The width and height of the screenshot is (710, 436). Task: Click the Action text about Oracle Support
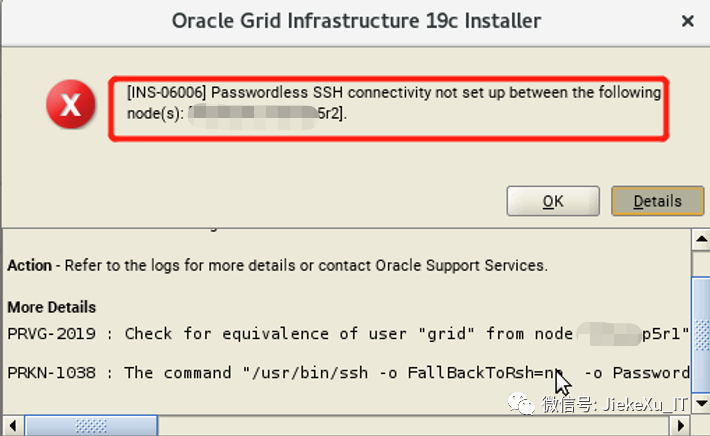pyautogui.click(x=277, y=266)
